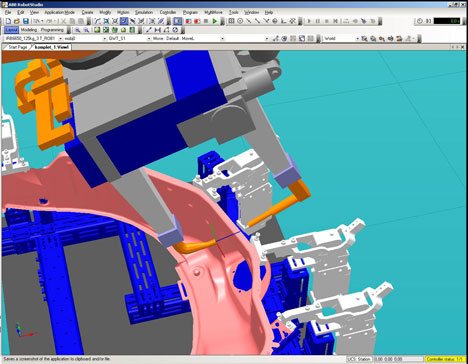Click the Save floppy disk icon
Viewport: 468px width, 364px height.
tap(25, 21)
